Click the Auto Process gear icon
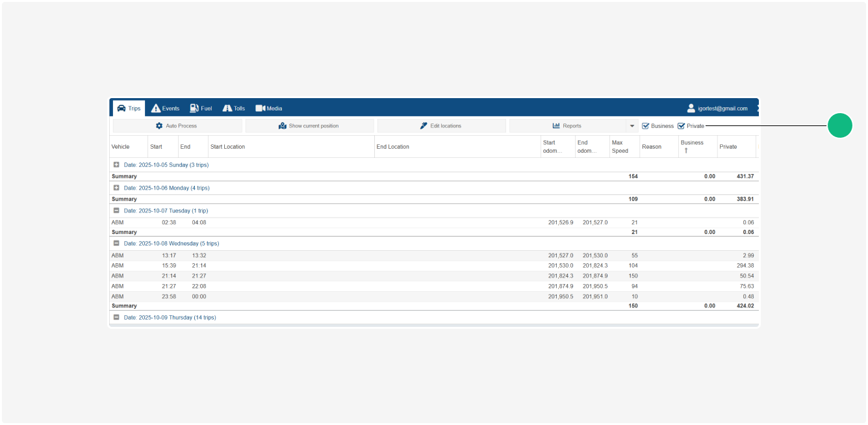This screenshot has height=425, width=868. pyautogui.click(x=159, y=126)
